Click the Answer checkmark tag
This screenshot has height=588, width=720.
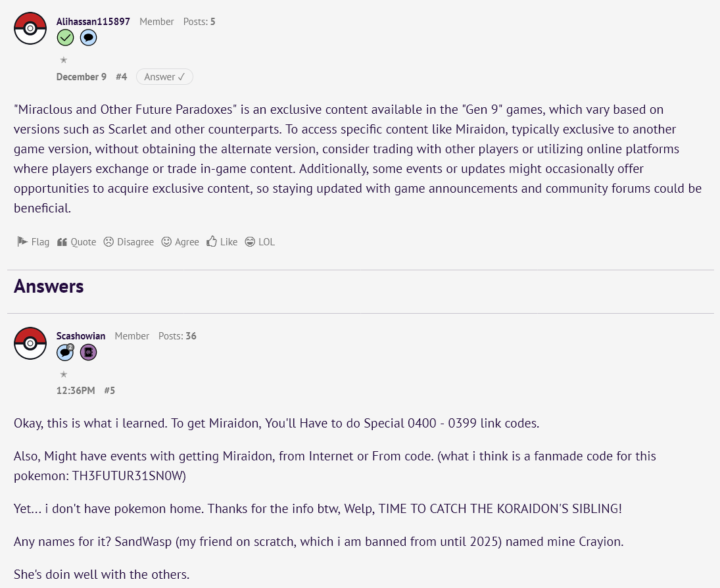pos(164,77)
